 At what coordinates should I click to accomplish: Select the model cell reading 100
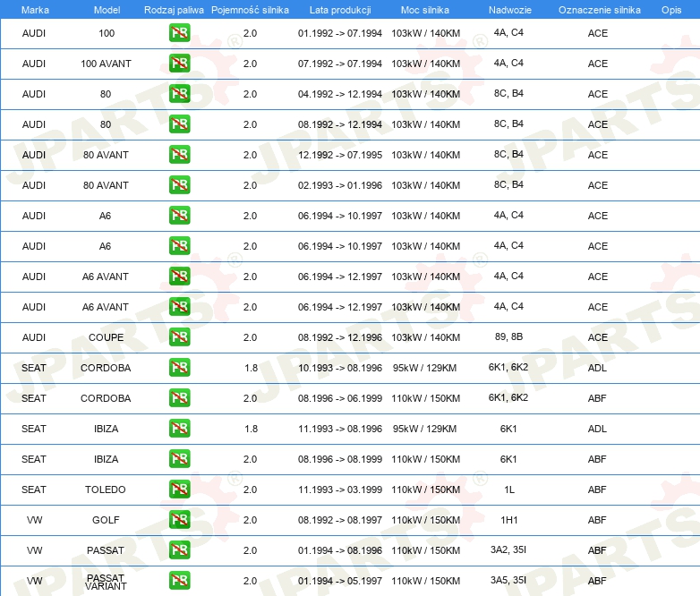point(107,33)
